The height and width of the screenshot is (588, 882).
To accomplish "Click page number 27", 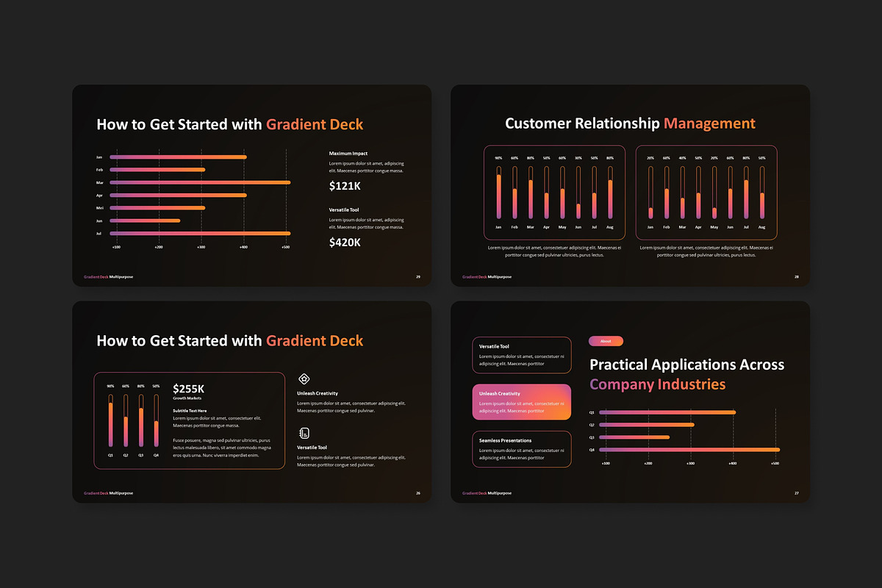I will click(x=797, y=493).
